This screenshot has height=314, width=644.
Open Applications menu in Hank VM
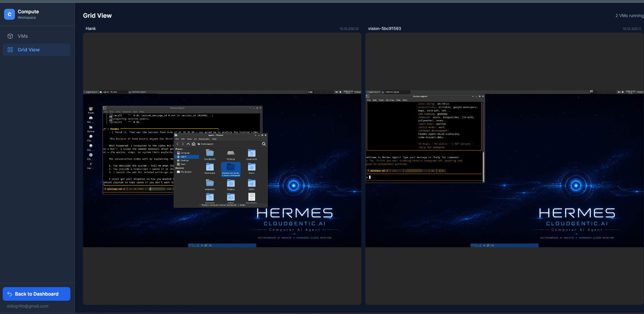[x=91, y=92]
